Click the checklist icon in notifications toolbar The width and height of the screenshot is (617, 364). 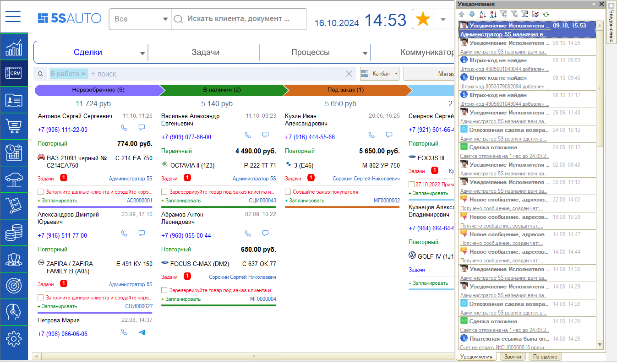pos(535,14)
